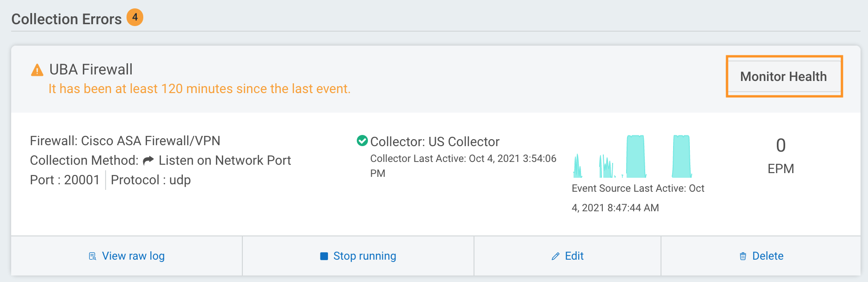868x282 pixels.
Task: Click the event activity sparkline chart
Action: point(633,157)
